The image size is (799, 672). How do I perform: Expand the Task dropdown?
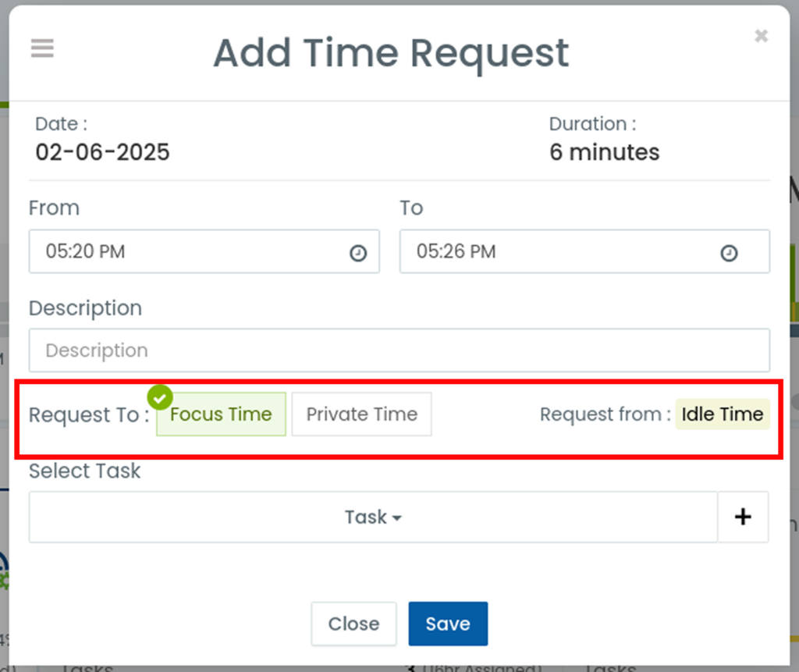[373, 517]
